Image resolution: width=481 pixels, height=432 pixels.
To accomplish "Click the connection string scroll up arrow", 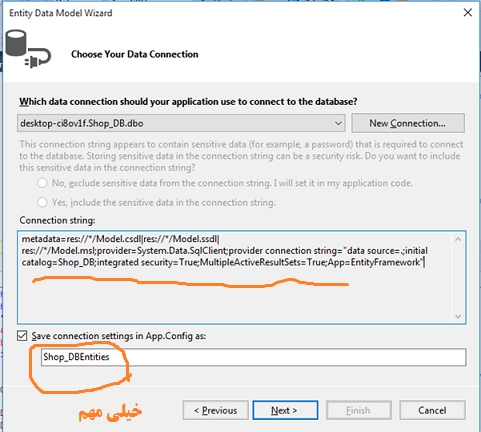I will [458, 239].
